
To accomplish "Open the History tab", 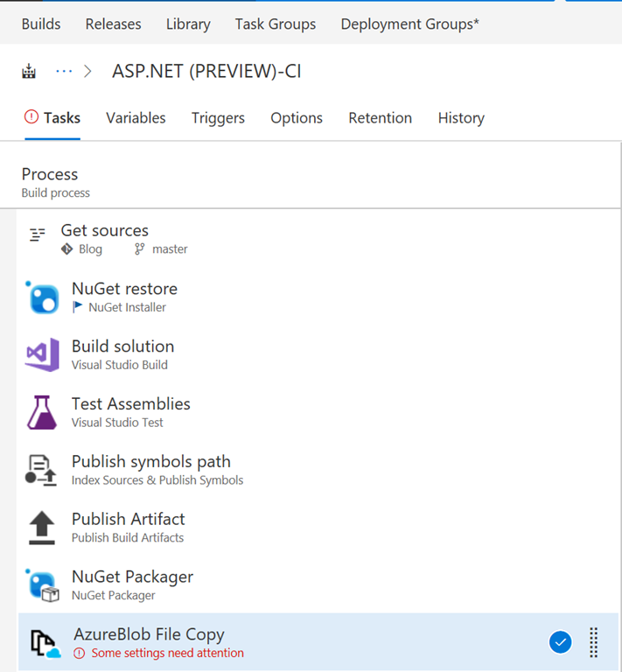I will pyautogui.click(x=461, y=118).
